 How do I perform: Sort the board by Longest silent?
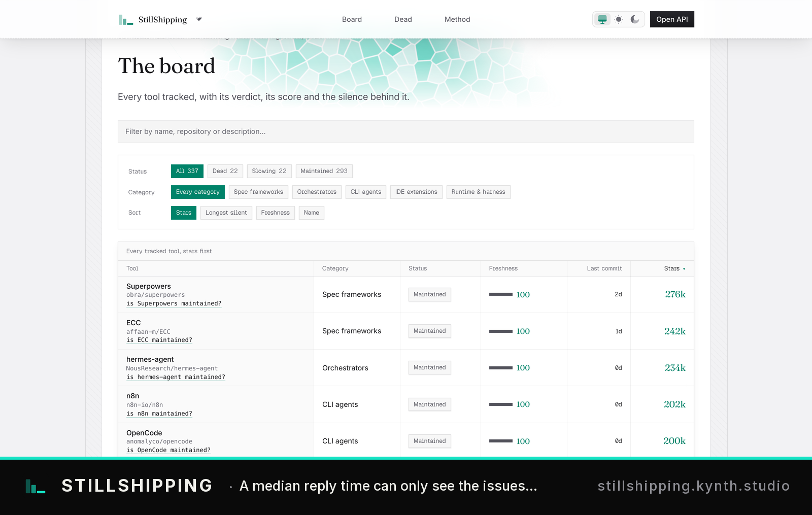226,213
